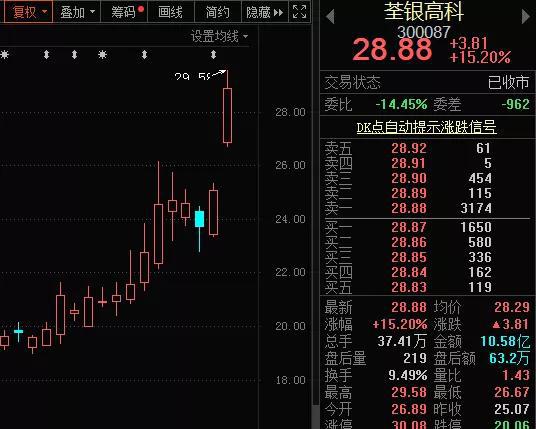The image size is (536, 429).
Task: Select the 买四 price 28.84
Action: coord(409,272)
